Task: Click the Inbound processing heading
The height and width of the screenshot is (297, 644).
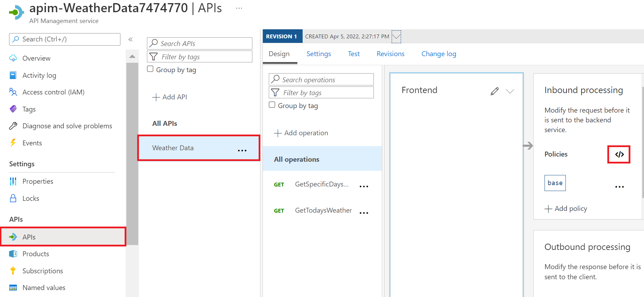Action: click(584, 90)
